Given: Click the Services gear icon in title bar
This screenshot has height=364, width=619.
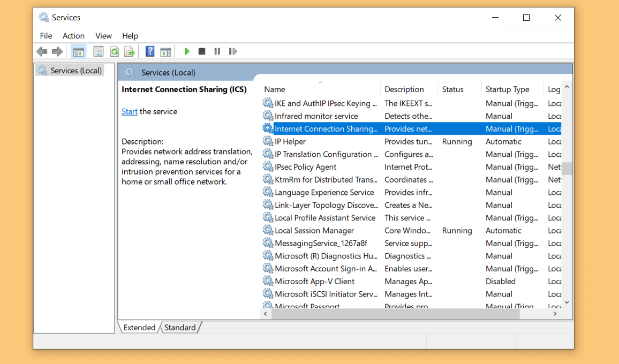Looking at the screenshot, I should click(x=43, y=17).
